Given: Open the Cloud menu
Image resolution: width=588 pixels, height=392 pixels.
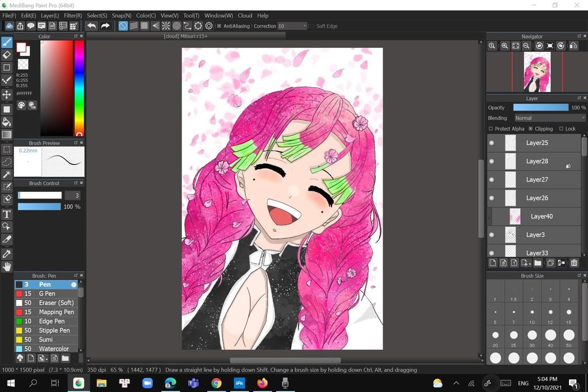Looking at the screenshot, I should [245, 16].
